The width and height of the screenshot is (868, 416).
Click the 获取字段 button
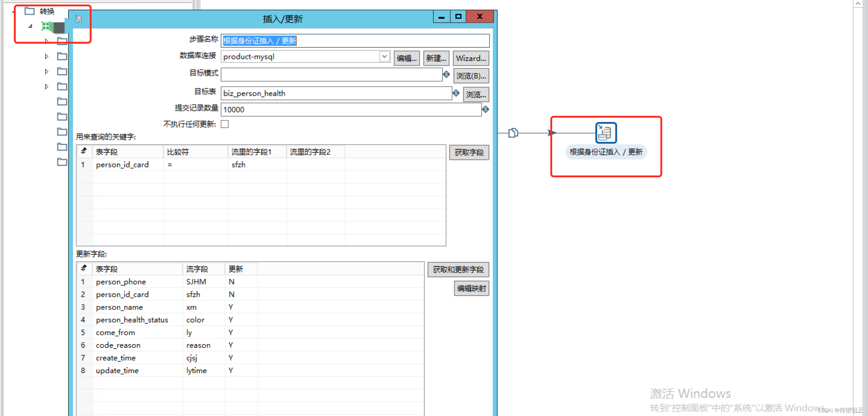coord(469,152)
